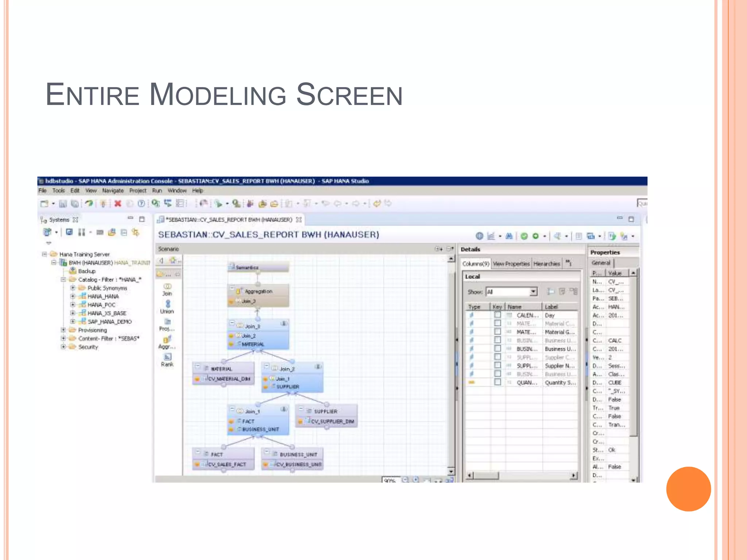747x560 pixels.
Task: Select the Rank node in the palette
Action: 167,360
